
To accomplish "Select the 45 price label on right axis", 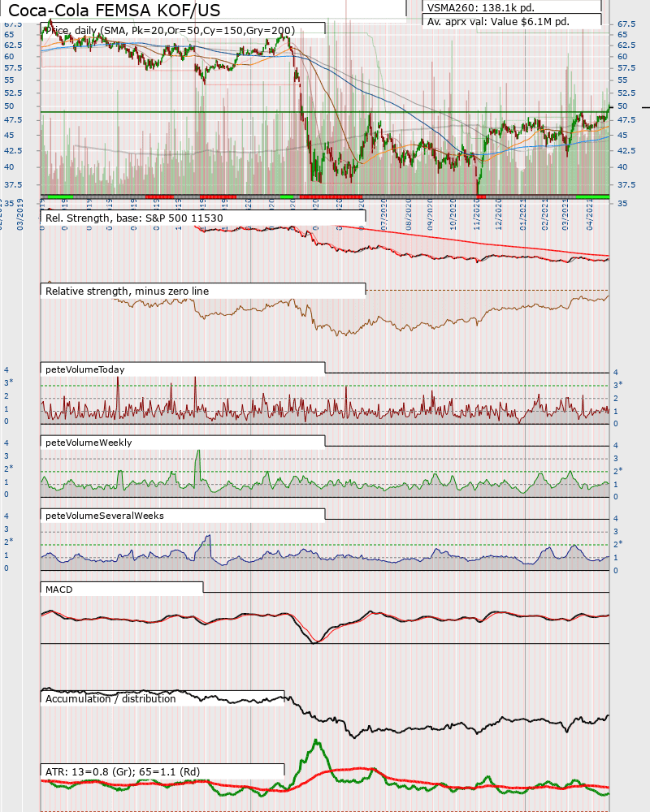I will 622,135.
